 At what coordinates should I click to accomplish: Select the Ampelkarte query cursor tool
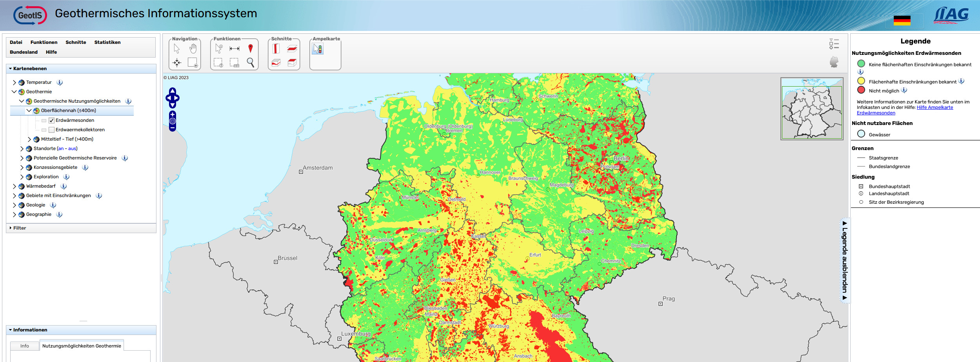(317, 49)
